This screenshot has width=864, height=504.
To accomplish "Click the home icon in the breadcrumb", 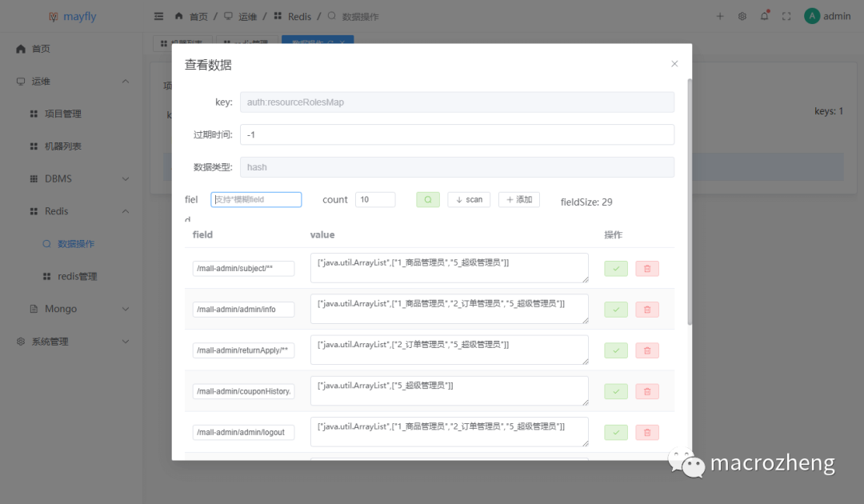I will click(180, 15).
